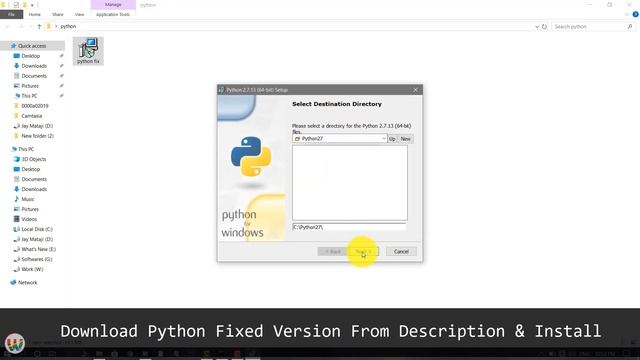Open the Network icon
Viewport: 640px width, 360px height.
click(13, 282)
